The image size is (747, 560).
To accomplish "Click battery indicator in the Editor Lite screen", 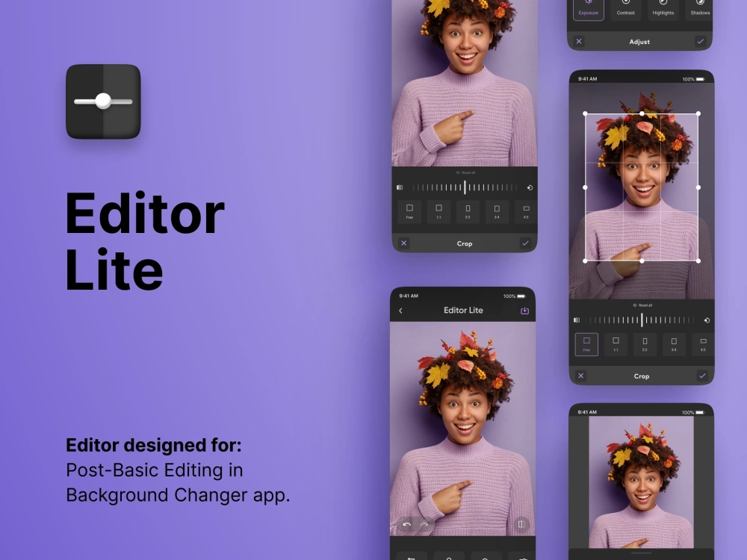I will point(521,296).
